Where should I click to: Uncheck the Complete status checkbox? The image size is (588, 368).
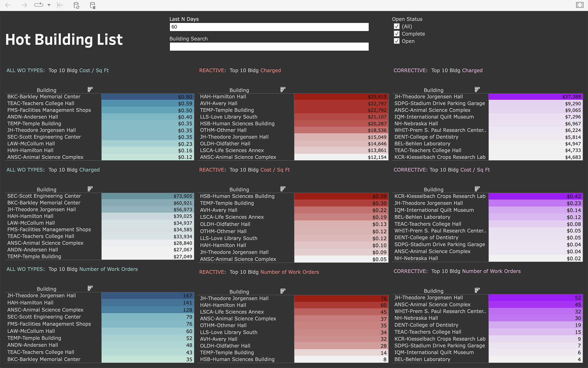tap(397, 34)
